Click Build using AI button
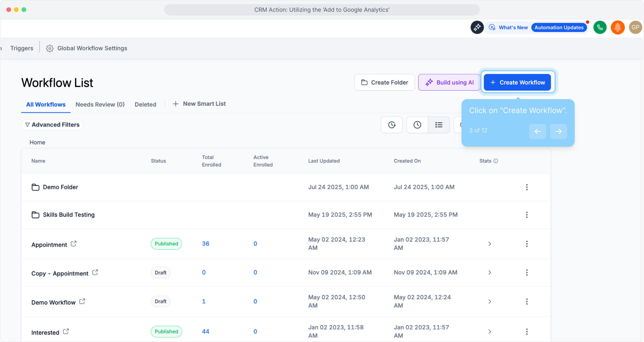This screenshot has width=644, height=342. click(449, 82)
